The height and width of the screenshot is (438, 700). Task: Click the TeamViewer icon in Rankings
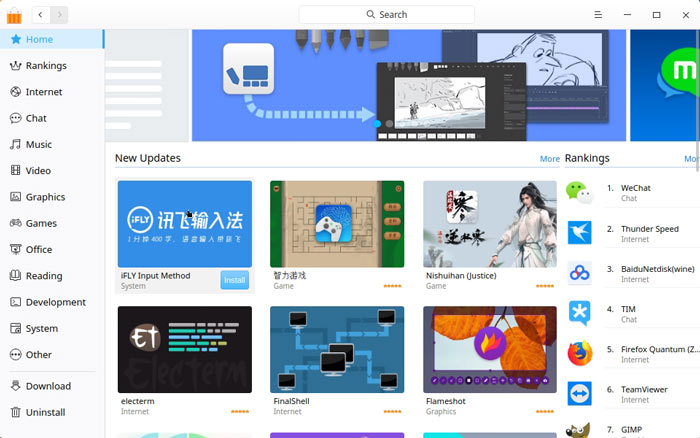(x=579, y=393)
